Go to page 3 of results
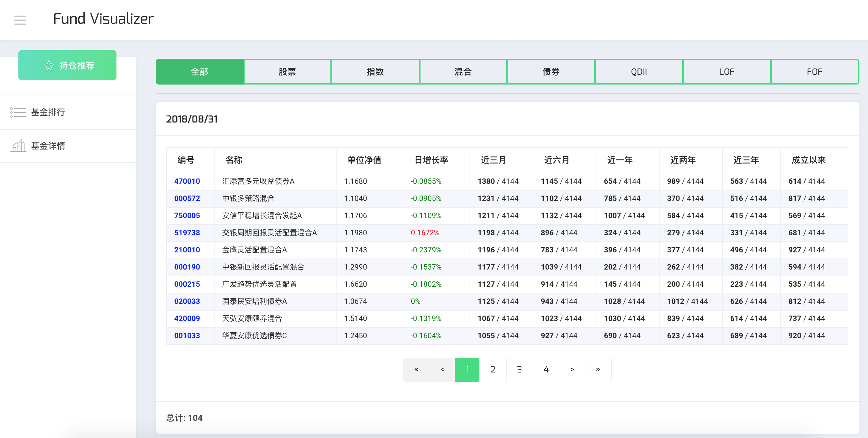Screen dimensions: 868x438 pos(519,369)
